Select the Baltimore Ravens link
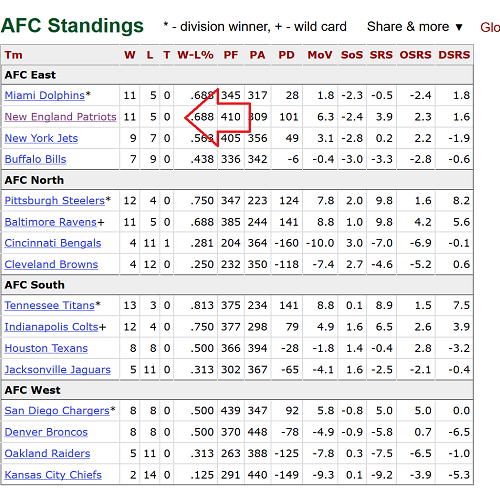 coord(51,222)
